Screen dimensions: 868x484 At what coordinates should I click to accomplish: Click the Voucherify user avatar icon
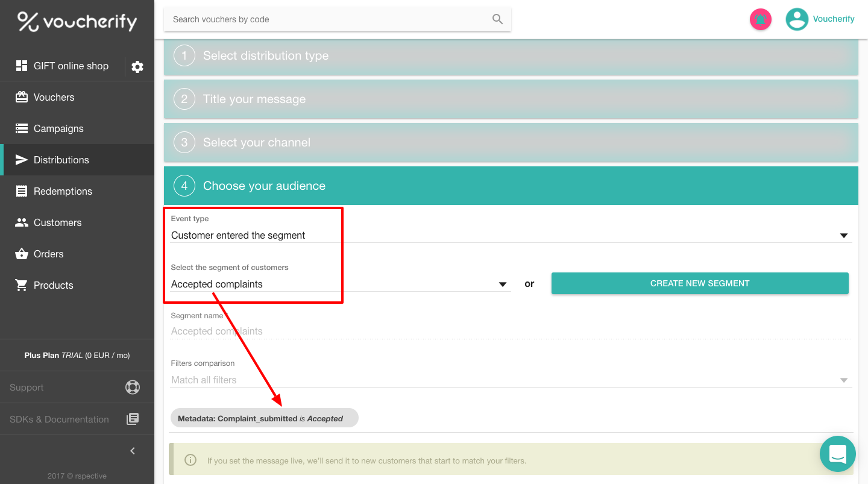796,19
